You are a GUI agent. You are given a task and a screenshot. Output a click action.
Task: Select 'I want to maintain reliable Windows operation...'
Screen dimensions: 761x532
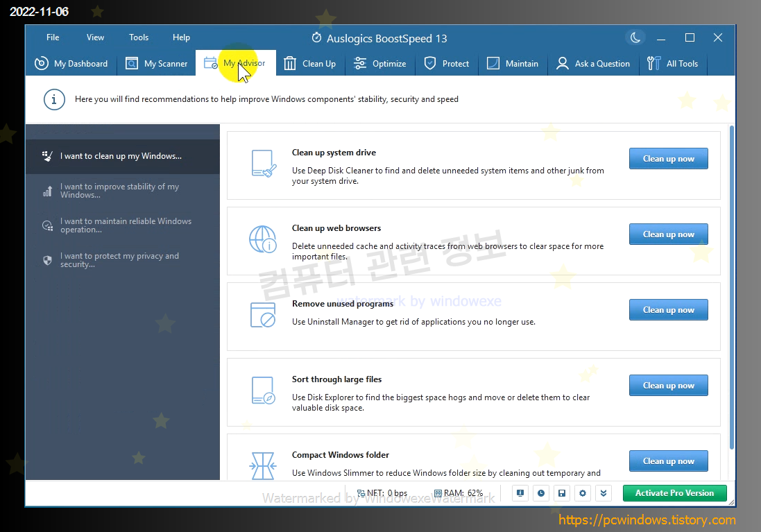[123, 225]
